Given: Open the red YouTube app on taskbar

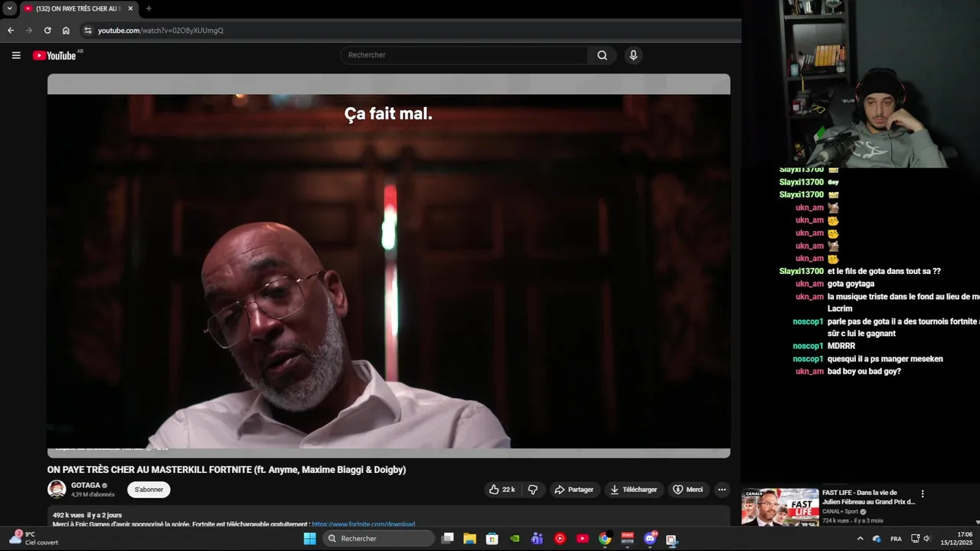Looking at the screenshot, I should (582, 539).
